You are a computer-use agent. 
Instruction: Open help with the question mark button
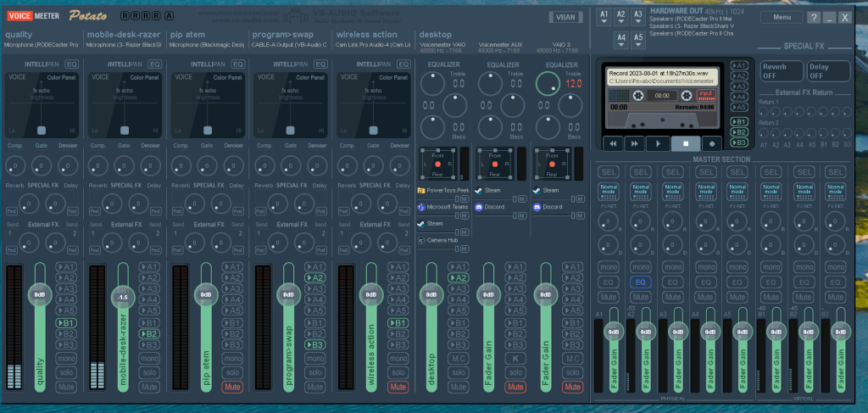coord(813,18)
